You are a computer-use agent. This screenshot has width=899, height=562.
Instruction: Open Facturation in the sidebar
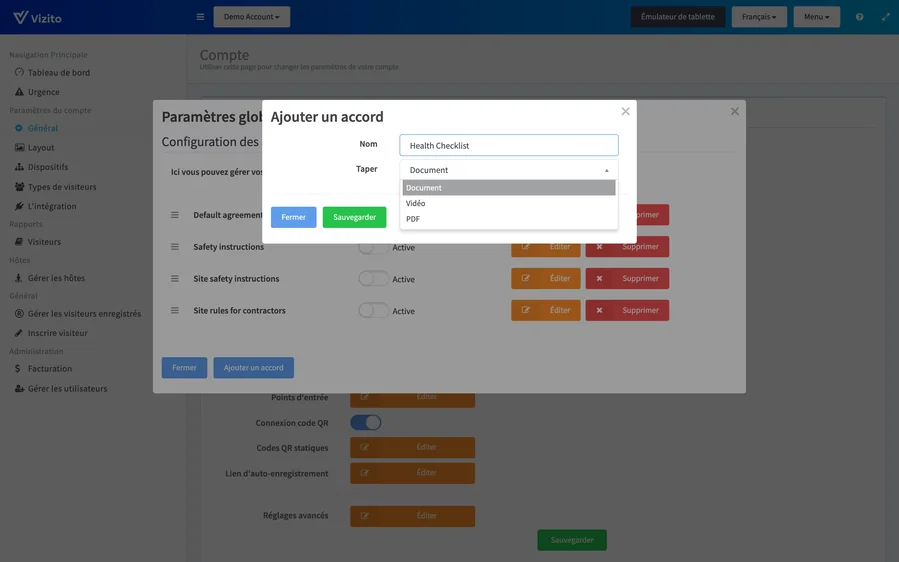coord(50,369)
